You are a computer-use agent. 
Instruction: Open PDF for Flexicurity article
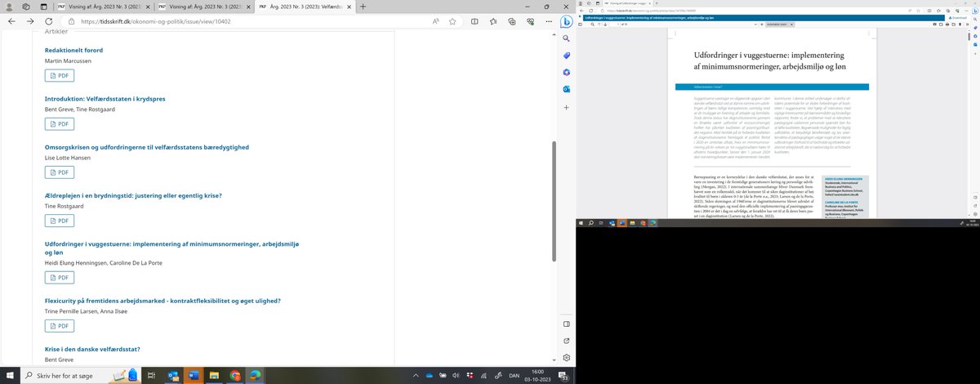(x=60, y=326)
